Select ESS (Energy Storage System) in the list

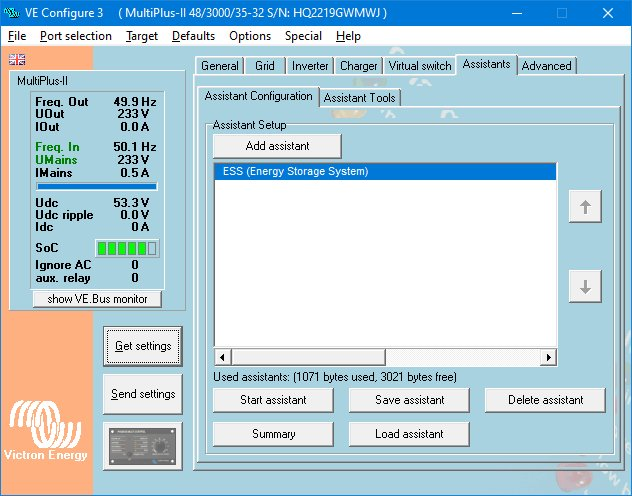tap(385, 172)
